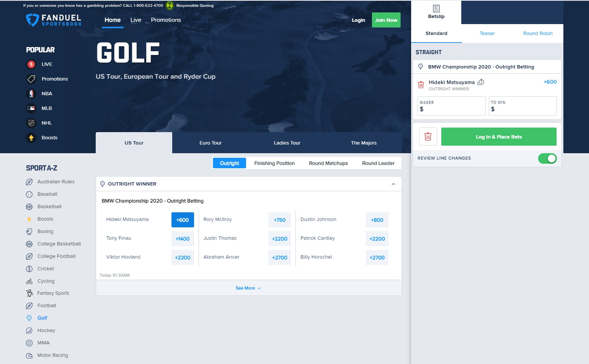This screenshot has height=364, width=589.
Task: Select Dustin Johnson +800 odds
Action: tap(377, 220)
